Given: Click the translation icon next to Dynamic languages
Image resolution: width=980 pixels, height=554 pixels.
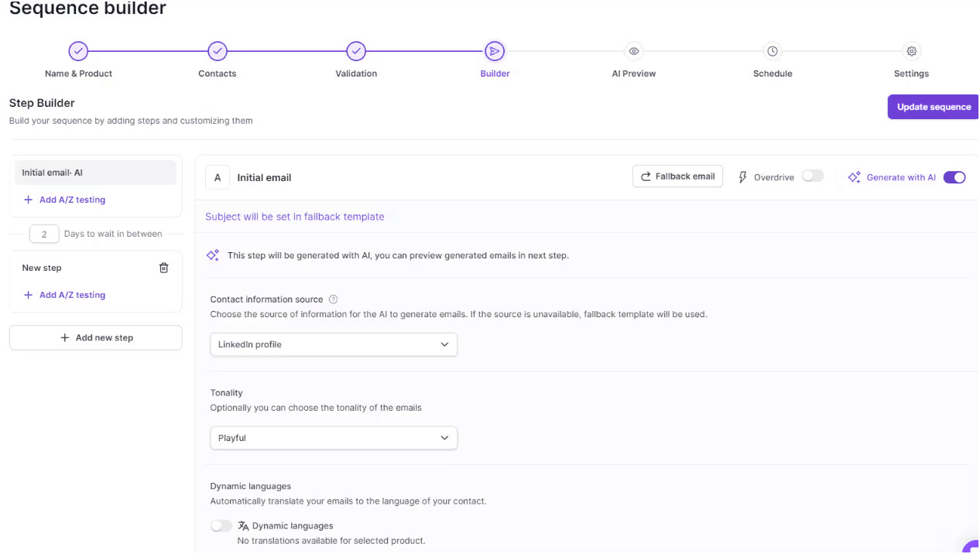Looking at the screenshot, I should point(242,525).
